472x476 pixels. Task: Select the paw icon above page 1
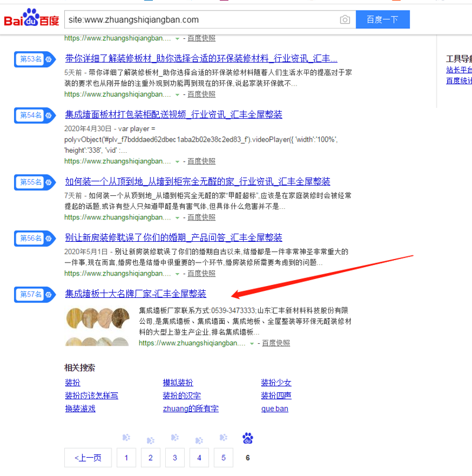pos(126,438)
